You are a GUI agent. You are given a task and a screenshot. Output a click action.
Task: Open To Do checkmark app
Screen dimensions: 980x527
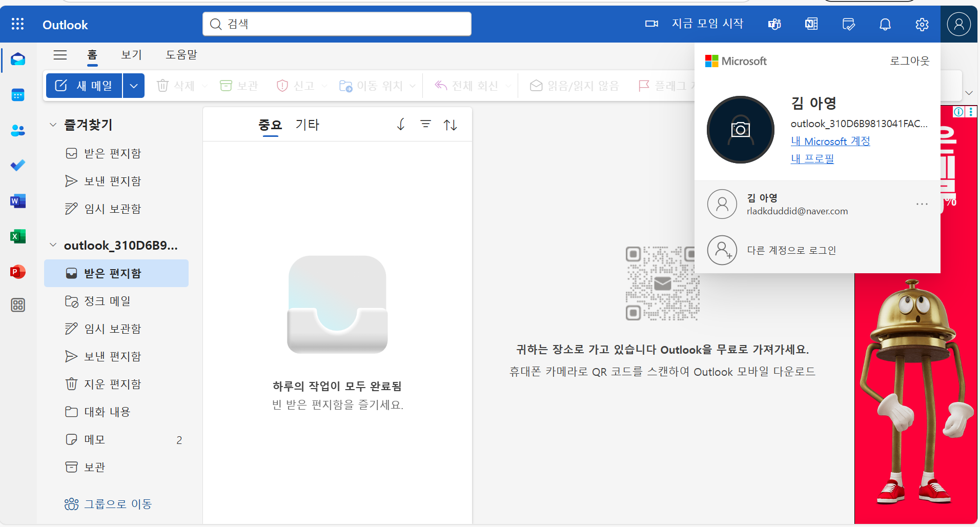(x=18, y=166)
